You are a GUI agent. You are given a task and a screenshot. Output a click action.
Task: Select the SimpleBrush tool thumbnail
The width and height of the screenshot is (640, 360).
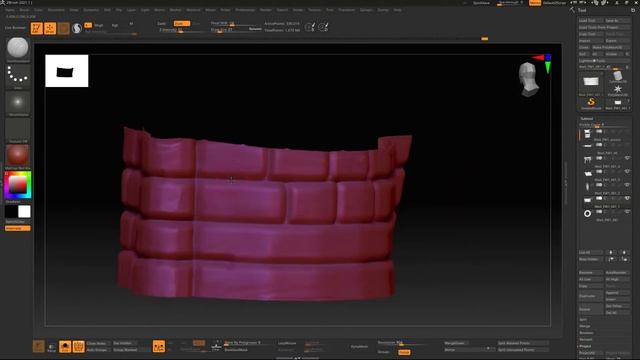[x=591, y=102]
